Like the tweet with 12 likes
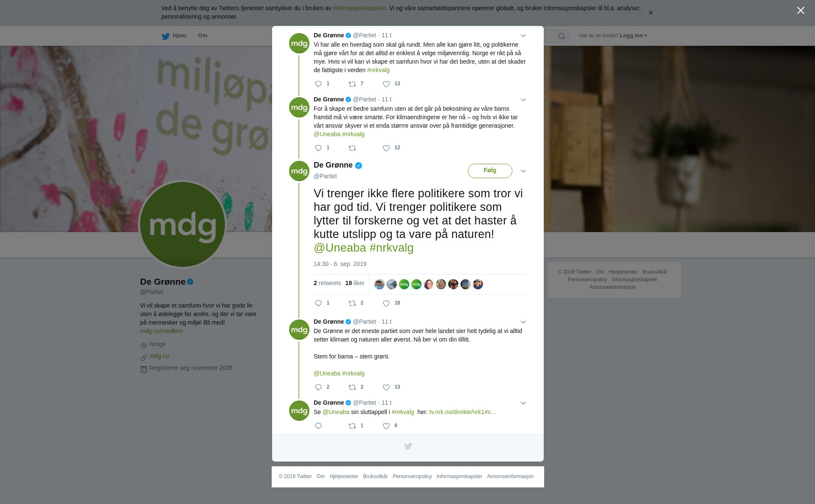 tap(386, 148)
